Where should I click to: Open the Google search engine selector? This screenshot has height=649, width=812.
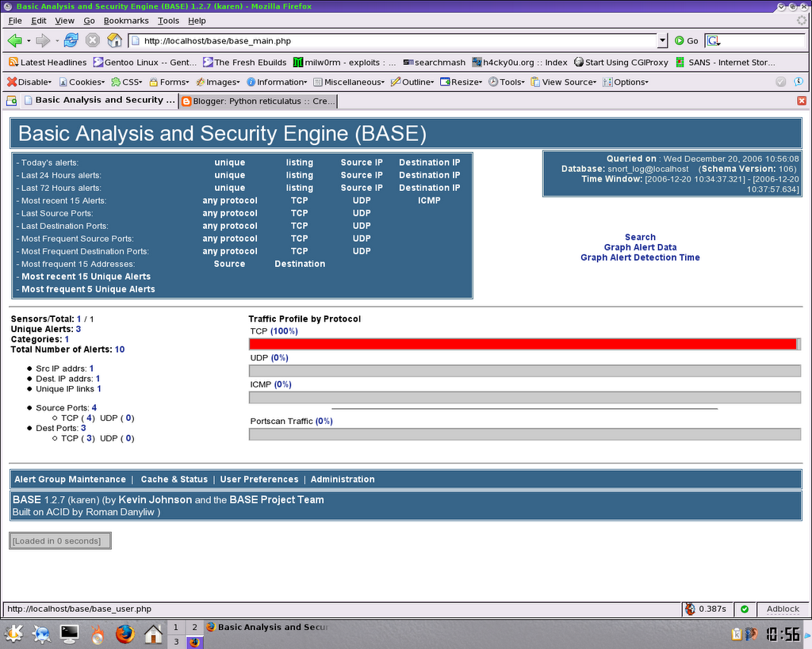[x=714, y=41]
